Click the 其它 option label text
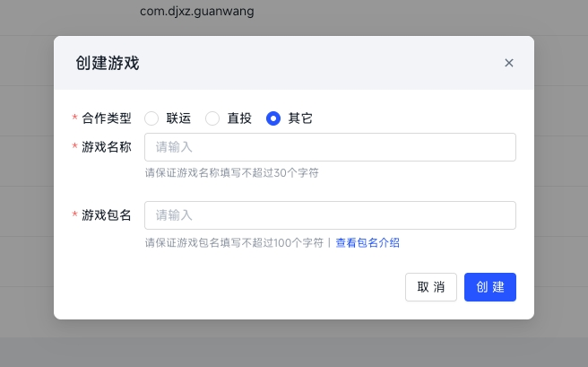Image resolution: width=588 pixels, height=367 pixels. (300, 118)
